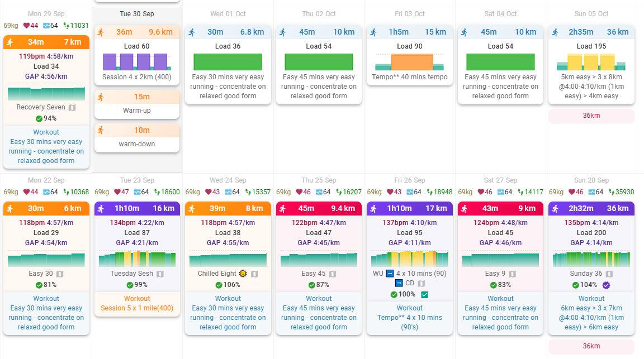This screenshot has height=359, width=644.
Task: Open the Workout link on Mon 29 Sep
Action: click(46, 132)
